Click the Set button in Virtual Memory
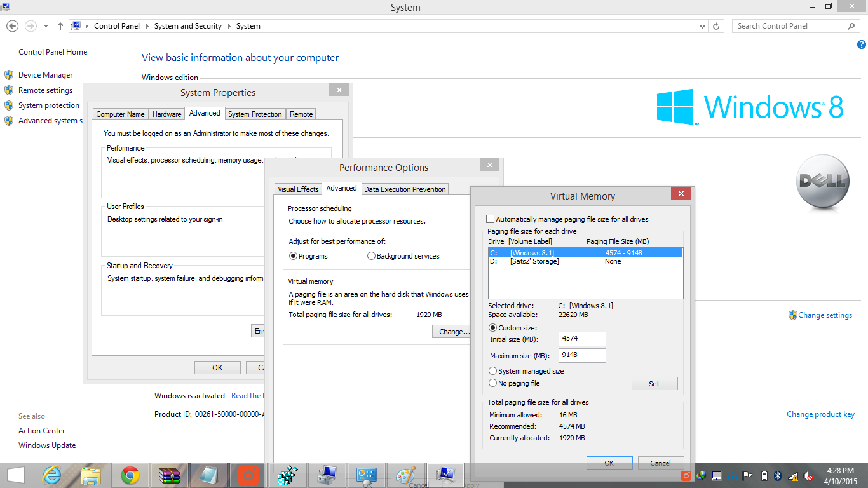Screen dimensions: 868x488 [x=654, y=384]
